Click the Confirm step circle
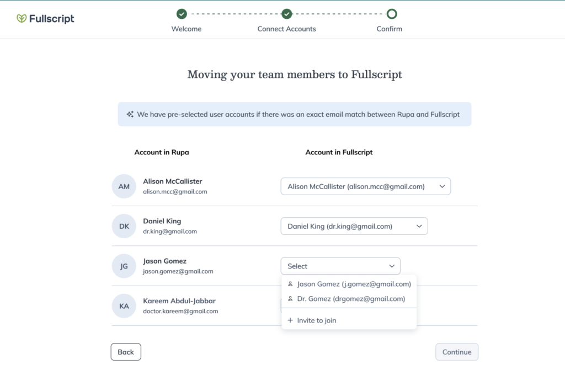 click(x=391, y=14)
